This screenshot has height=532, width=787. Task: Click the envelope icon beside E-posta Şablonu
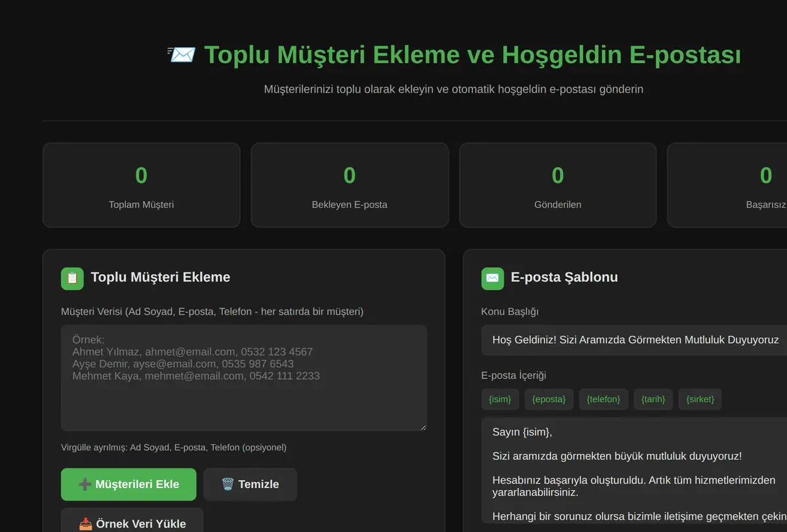pyautogui.click(x=493, y=278)
